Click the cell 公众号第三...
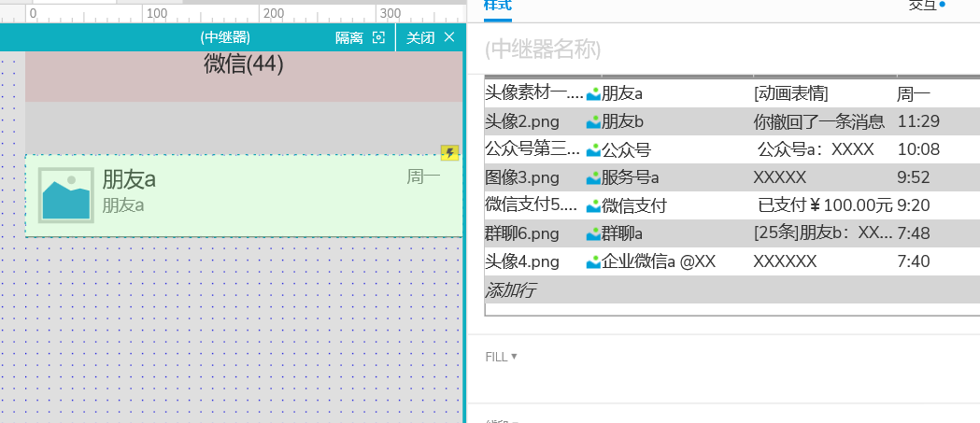Image resolution: width=980 pixels, height=423 pixels. 534,149
